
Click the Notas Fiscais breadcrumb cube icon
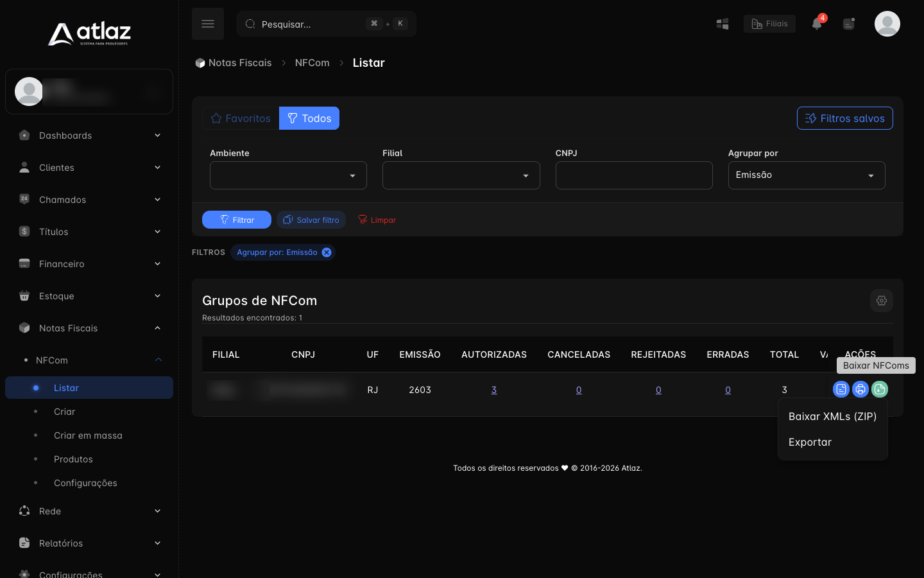[x=200, y=63]
